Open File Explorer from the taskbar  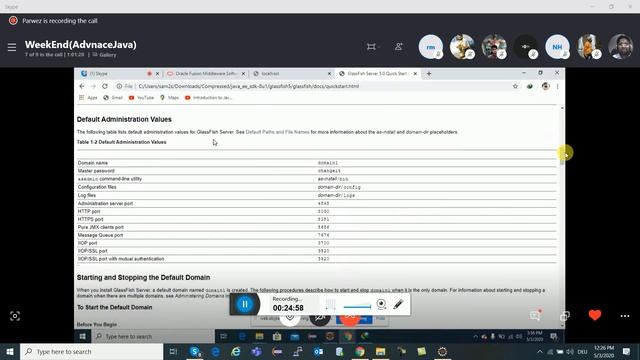(x=380, y=351)
